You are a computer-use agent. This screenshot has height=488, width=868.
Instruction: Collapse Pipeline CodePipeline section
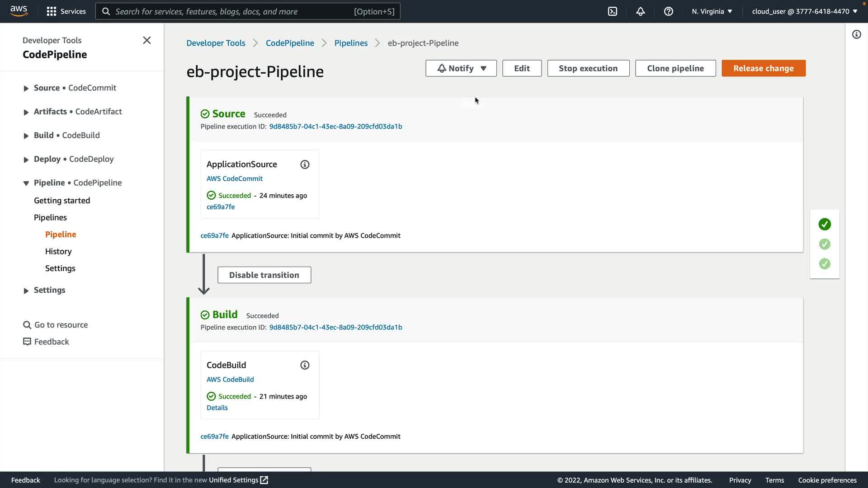pos(26,183)
